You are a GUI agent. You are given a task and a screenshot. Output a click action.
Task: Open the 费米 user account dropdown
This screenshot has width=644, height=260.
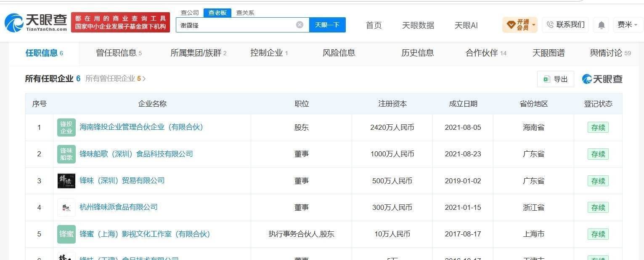point(628,25)
